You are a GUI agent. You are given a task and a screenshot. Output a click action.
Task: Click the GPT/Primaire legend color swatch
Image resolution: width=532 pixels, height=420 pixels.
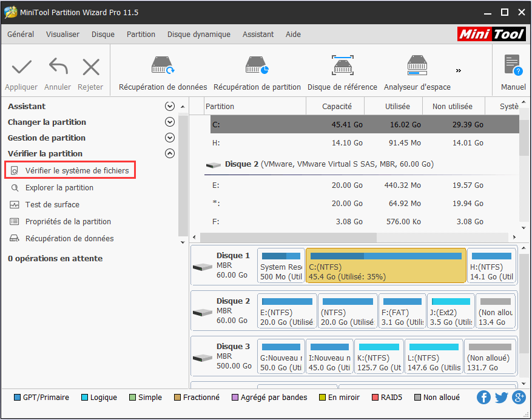click(x=17, y=398)
